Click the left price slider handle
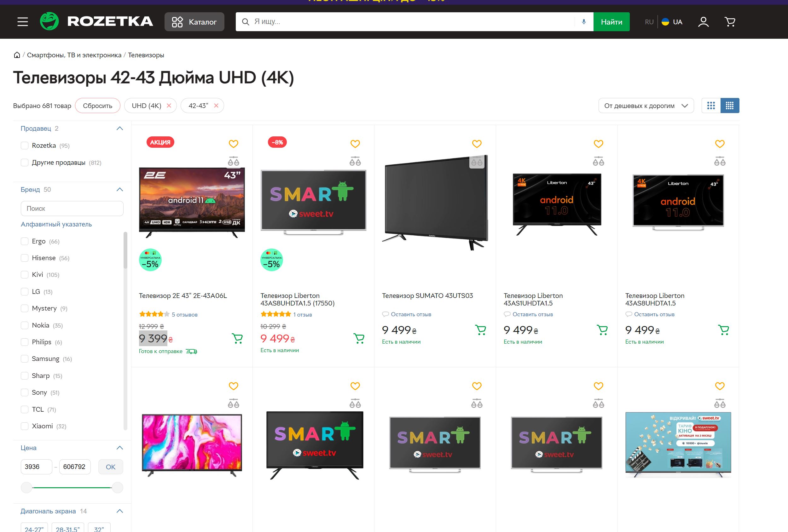This screenshot has width=788, height=532. (26, 488)
